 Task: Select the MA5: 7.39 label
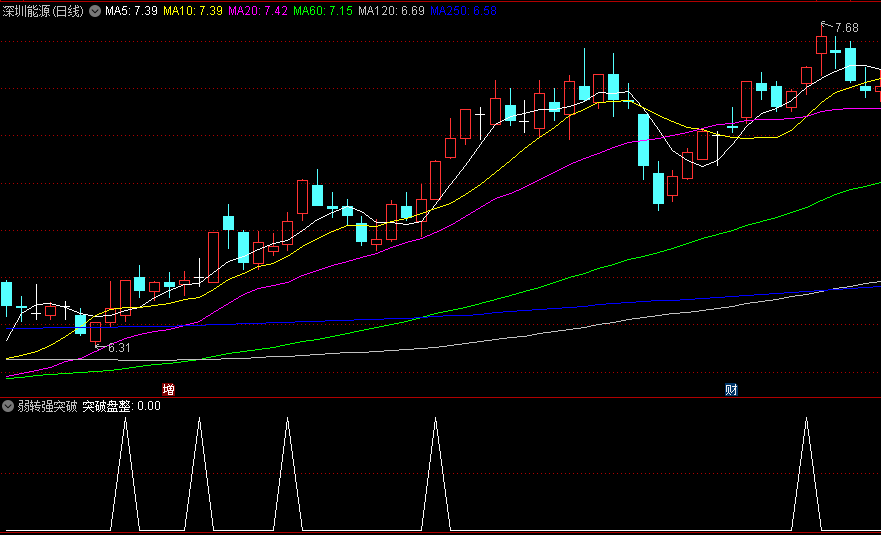click(x=131, y=11)
